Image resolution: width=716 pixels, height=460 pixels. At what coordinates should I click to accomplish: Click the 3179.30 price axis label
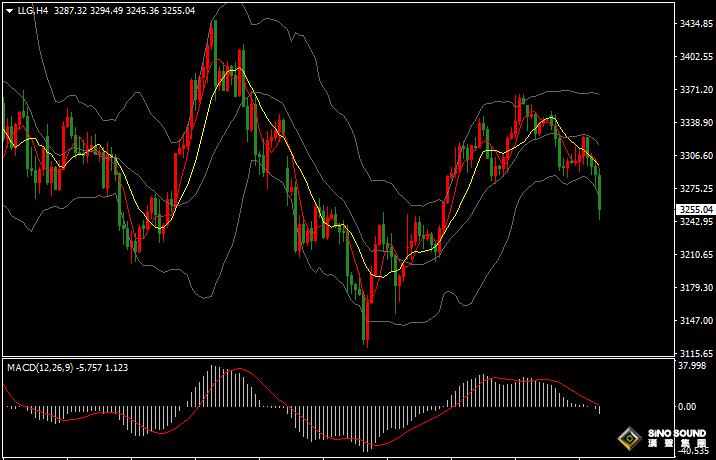(x=695, y=288)
